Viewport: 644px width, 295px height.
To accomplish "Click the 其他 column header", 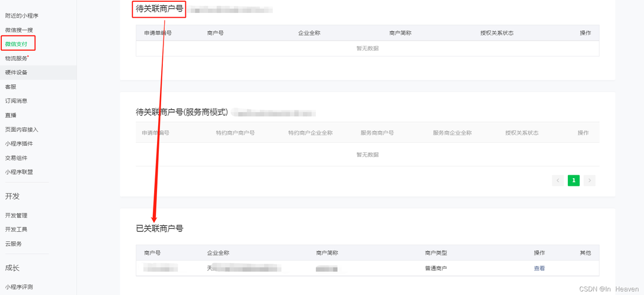I will pos(586,253).
